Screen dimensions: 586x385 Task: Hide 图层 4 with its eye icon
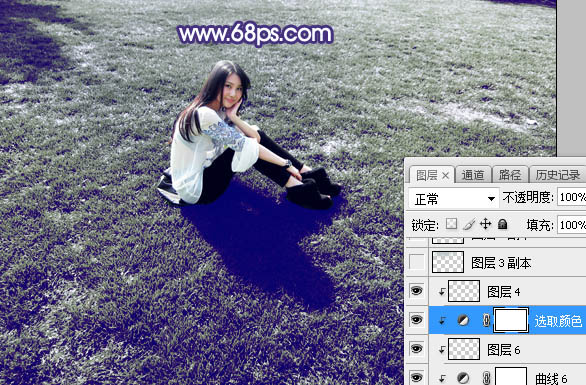tap(416, 291)
